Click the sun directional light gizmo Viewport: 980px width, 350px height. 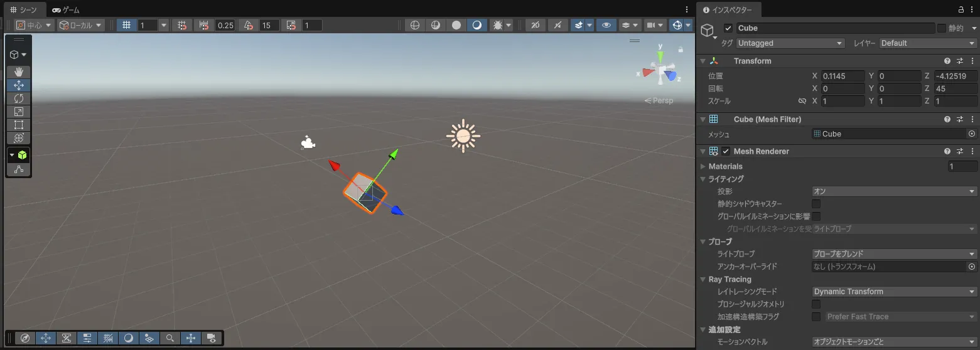coord(463,135)
